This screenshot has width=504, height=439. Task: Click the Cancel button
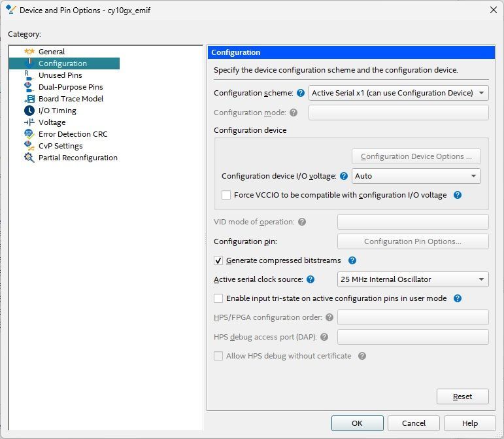coord(413,423)
